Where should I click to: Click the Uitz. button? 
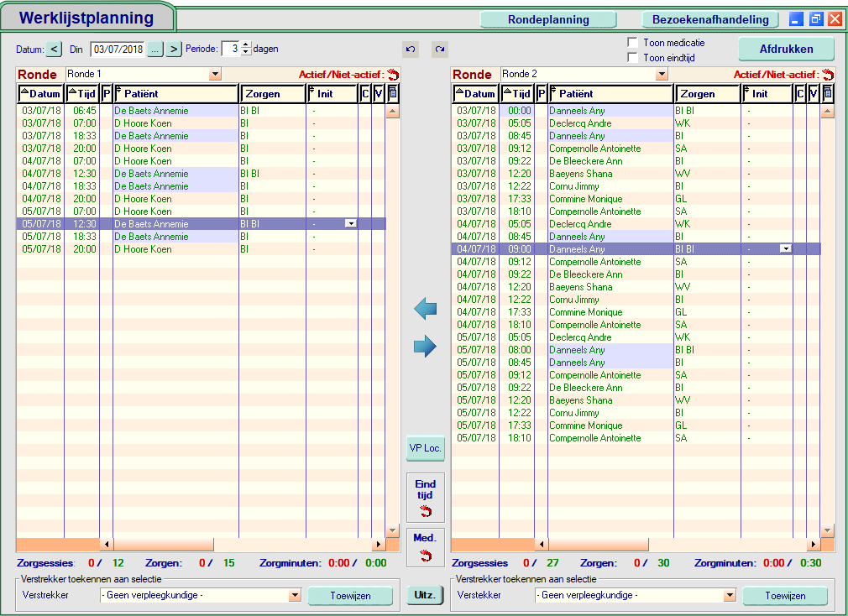tap(425, 595)
